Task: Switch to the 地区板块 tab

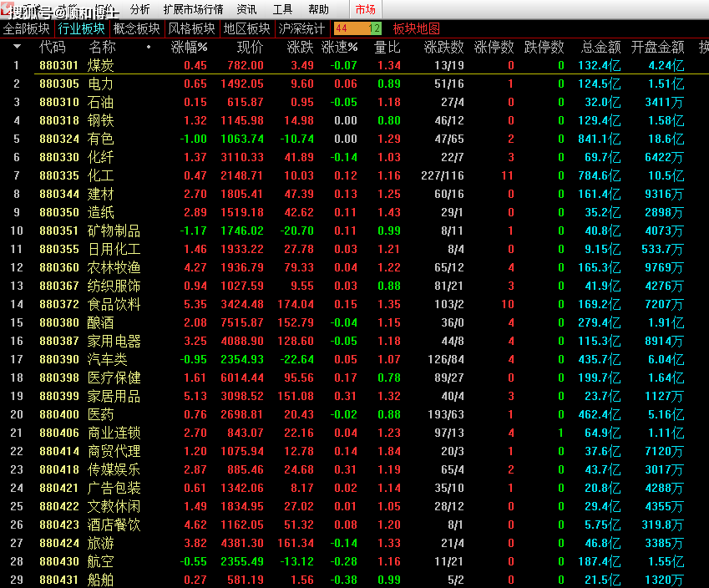Action: click(x=246, y=28)
